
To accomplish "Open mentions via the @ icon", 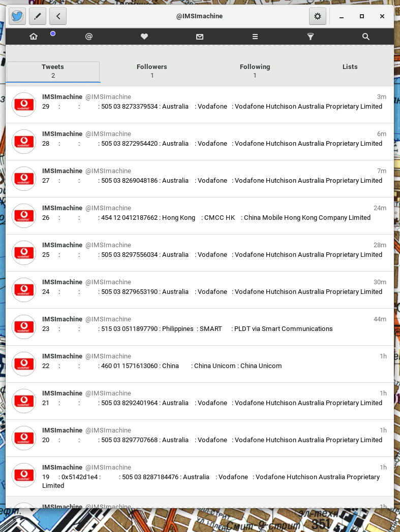I will click(x=89, y=37).
